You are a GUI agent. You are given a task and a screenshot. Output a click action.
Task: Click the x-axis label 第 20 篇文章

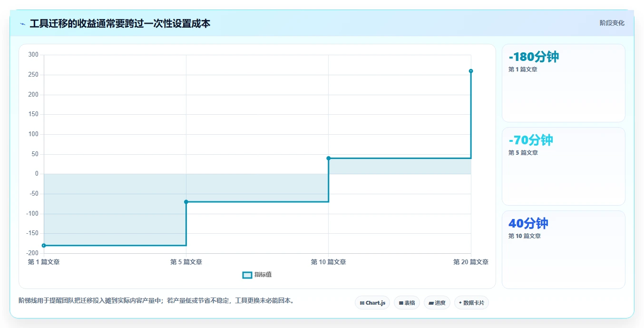click(x=471, y=262)
